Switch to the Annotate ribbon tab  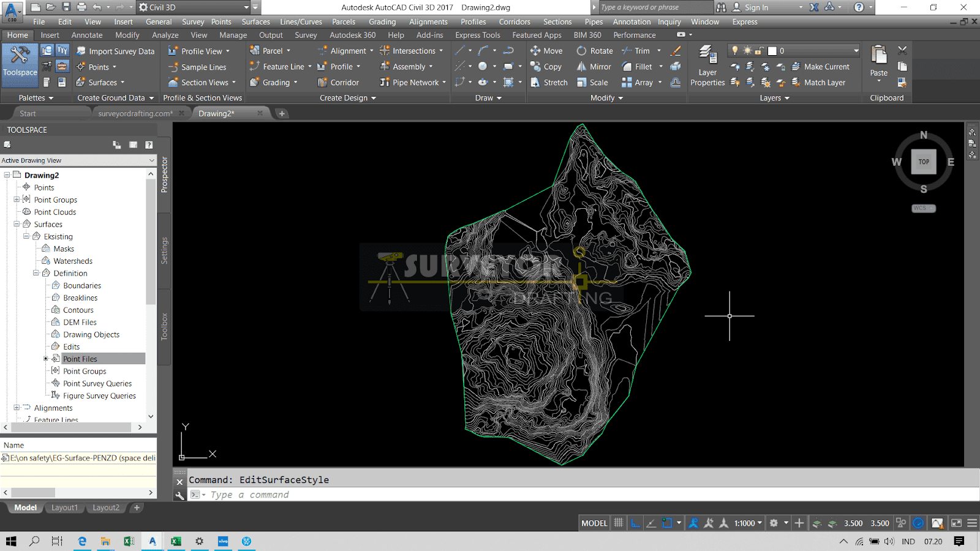click(x=86, y=35)
